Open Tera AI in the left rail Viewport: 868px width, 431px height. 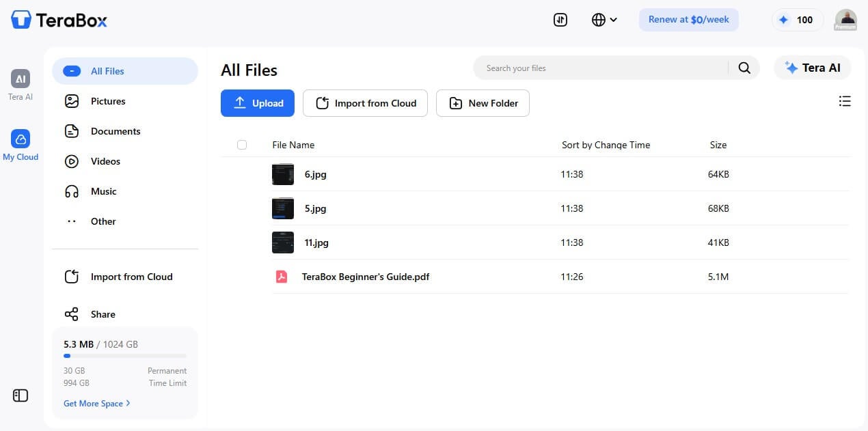click(21, 85)
